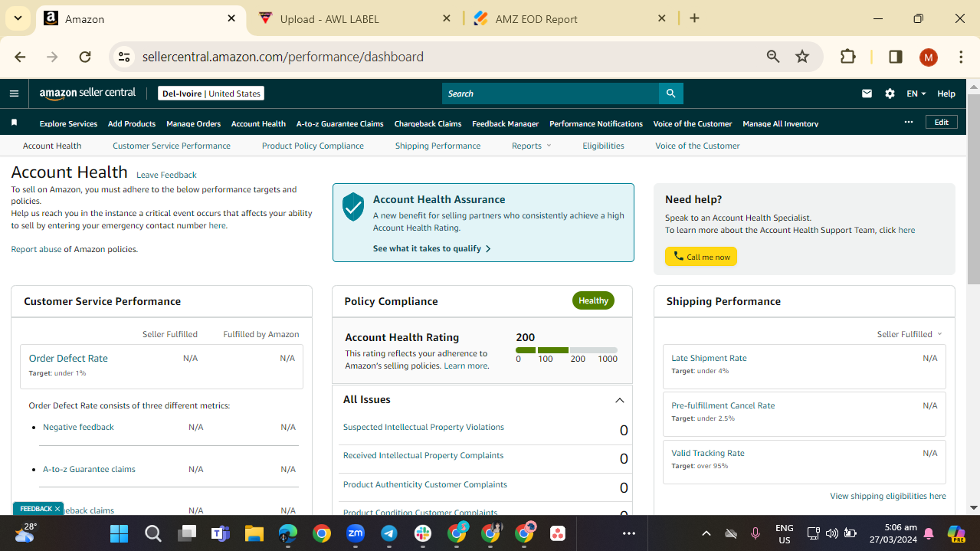The width and height of the screenshot is (980, 551).
Task: Open Slack from taskbar
Action: (423, 533)
